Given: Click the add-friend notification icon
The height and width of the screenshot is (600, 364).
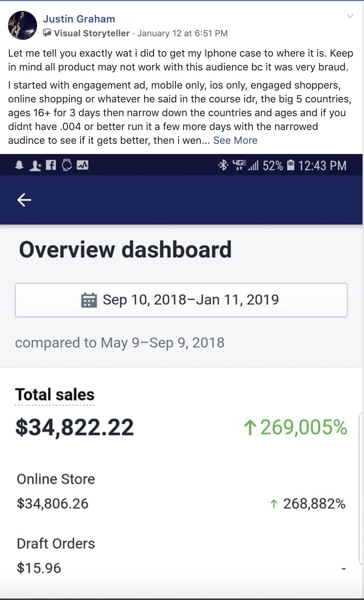Looking at the screenshot, I should [x=35, y=166].
